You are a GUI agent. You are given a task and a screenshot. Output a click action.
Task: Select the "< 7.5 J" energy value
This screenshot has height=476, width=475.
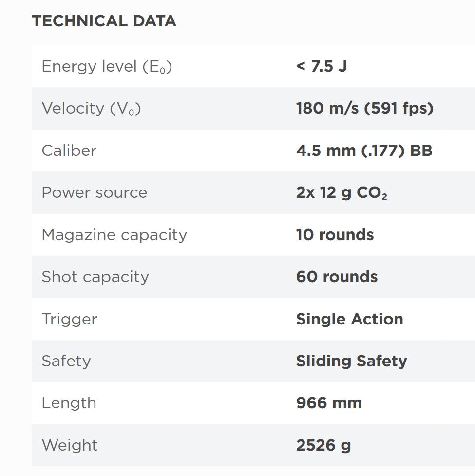[321, 66]
